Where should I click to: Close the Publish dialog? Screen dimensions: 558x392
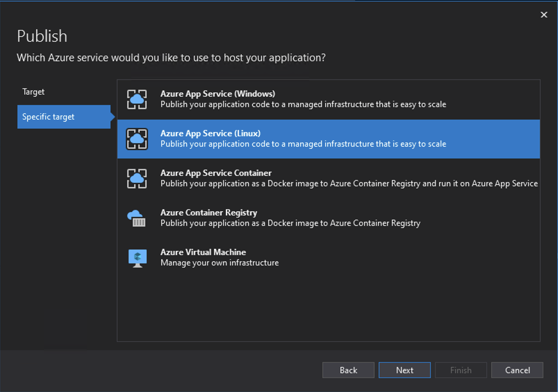(x=543, y=15)
